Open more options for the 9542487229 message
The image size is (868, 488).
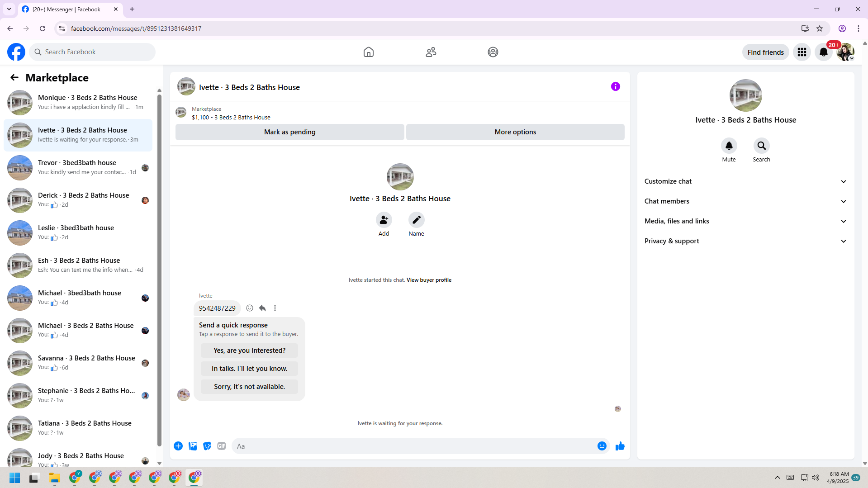tap(275, 308)
